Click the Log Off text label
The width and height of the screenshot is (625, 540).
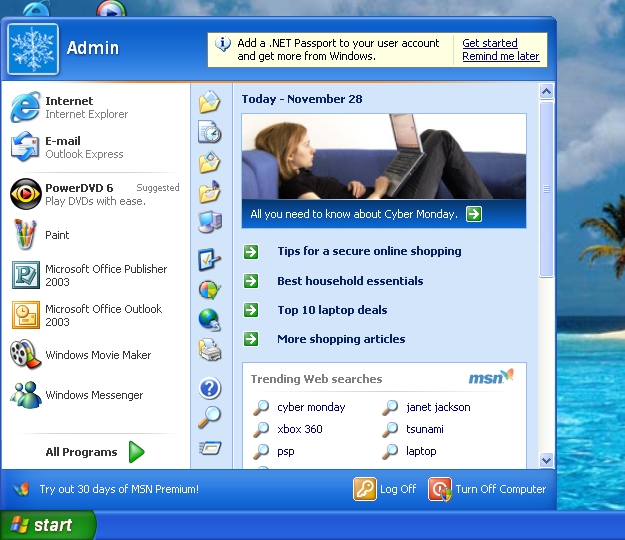pos(398,489)
